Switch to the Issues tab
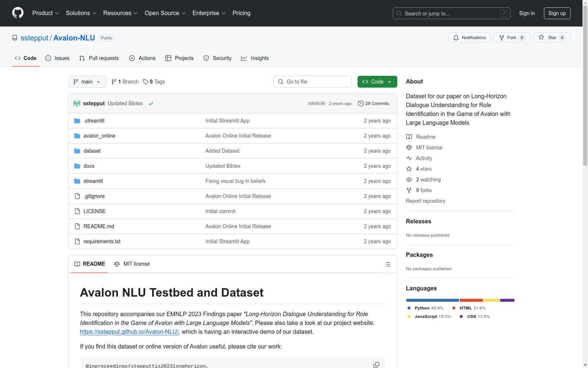This screenshot has width=588, height=368. [57, 58]
